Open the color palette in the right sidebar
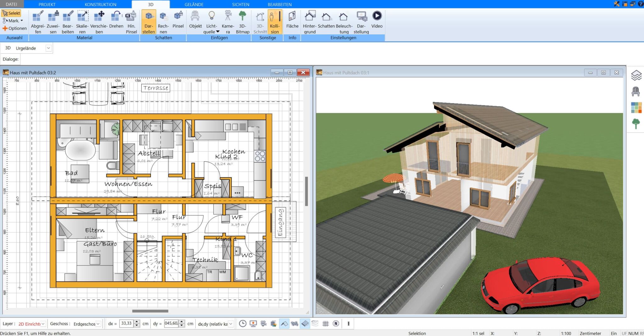Image resolution: width=644 pixels, height=336 pixels. (636, 107)
